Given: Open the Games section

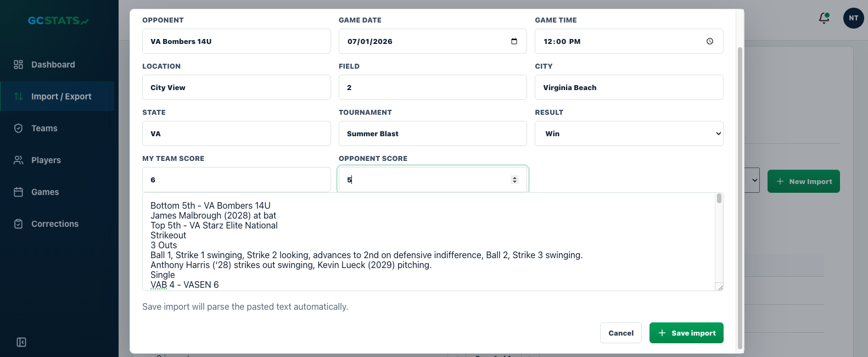Looking at the screenshot, I should click(57, 192).
